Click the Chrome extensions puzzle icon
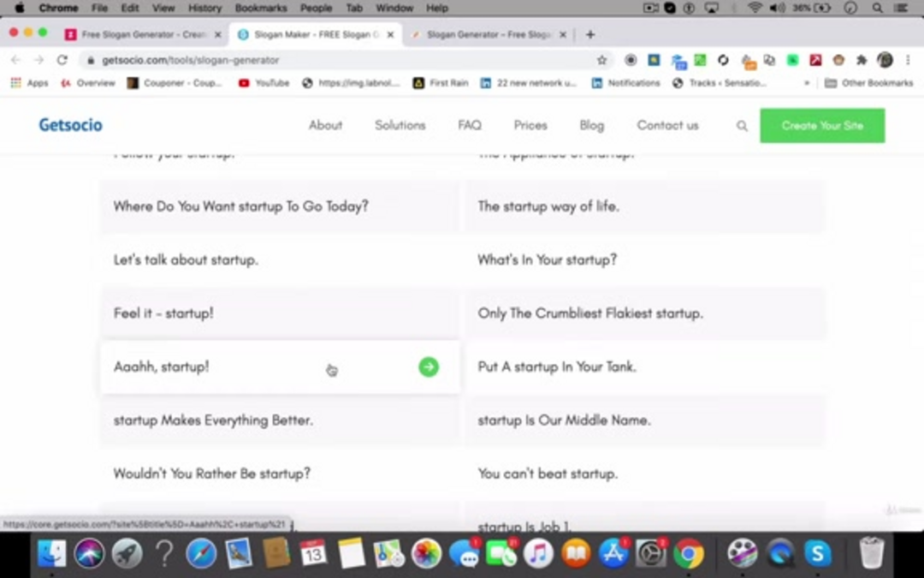Viewport: 924px width, 578px height. click(x=862, y=60)
